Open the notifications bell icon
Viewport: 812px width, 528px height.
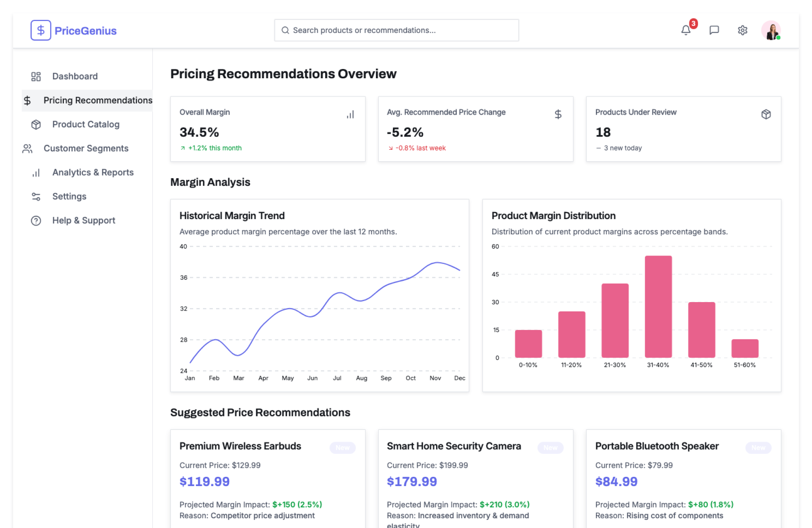(x=686, y=30)
